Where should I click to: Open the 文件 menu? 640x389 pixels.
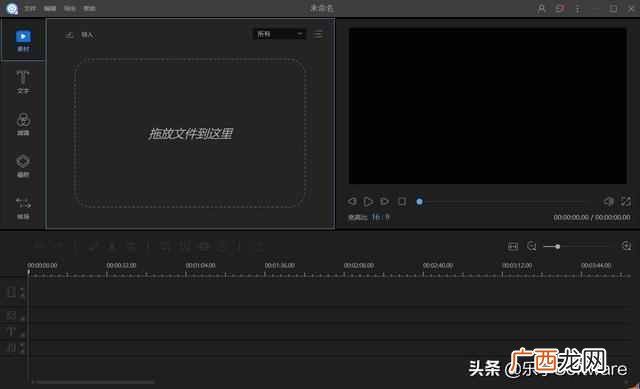coord(30,8)
